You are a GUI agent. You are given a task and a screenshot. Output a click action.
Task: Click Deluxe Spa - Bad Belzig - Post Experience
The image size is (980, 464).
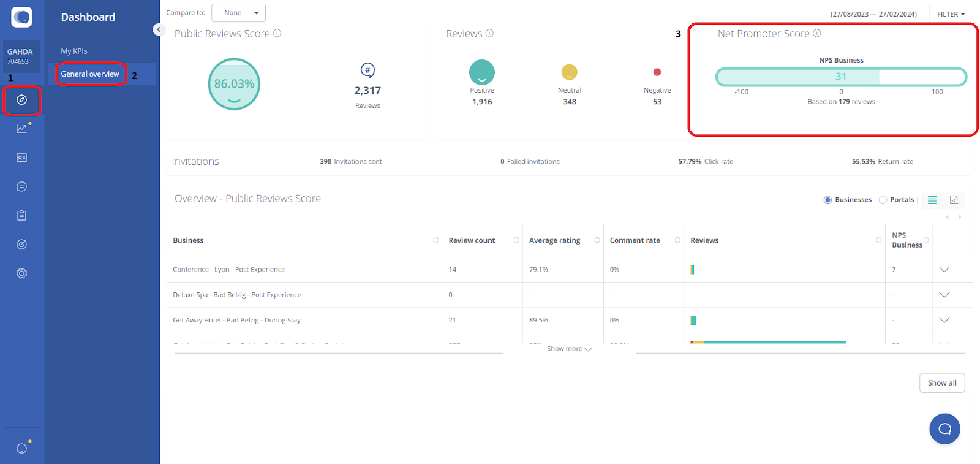point(237,295)
